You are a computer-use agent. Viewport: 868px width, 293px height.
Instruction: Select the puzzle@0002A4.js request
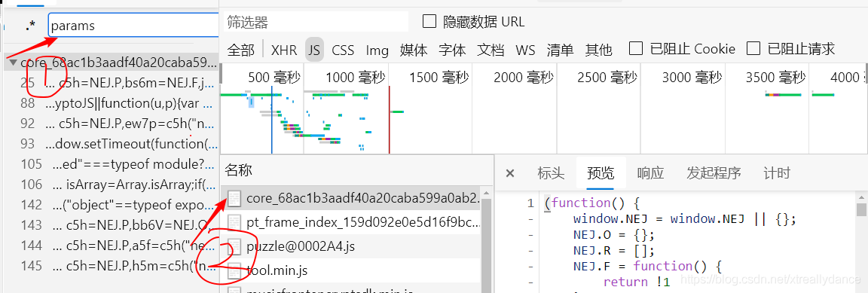(x=351, y=246)
